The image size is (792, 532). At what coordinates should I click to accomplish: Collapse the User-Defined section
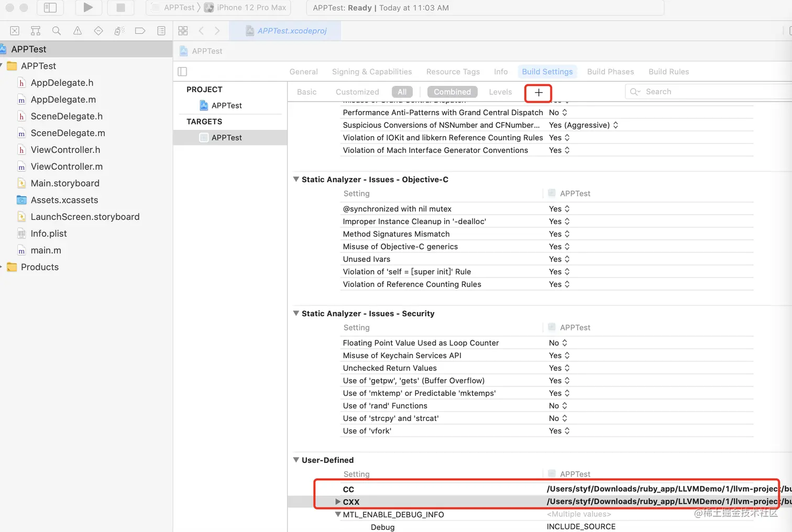pyautogui.click(x=296, y=460)
